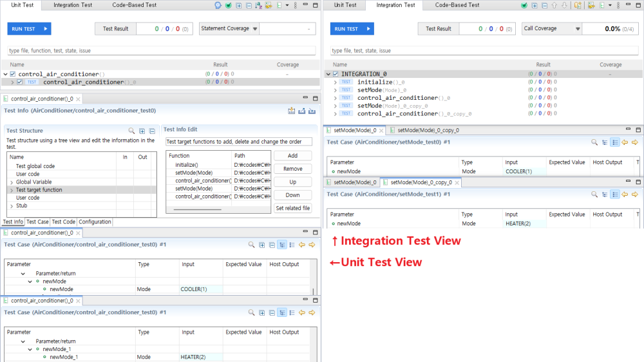Click horizontal scrollbar under the Function table
The width and height of the screenshot is (644, 362).
pyautogui.click(x=198, y=209)
